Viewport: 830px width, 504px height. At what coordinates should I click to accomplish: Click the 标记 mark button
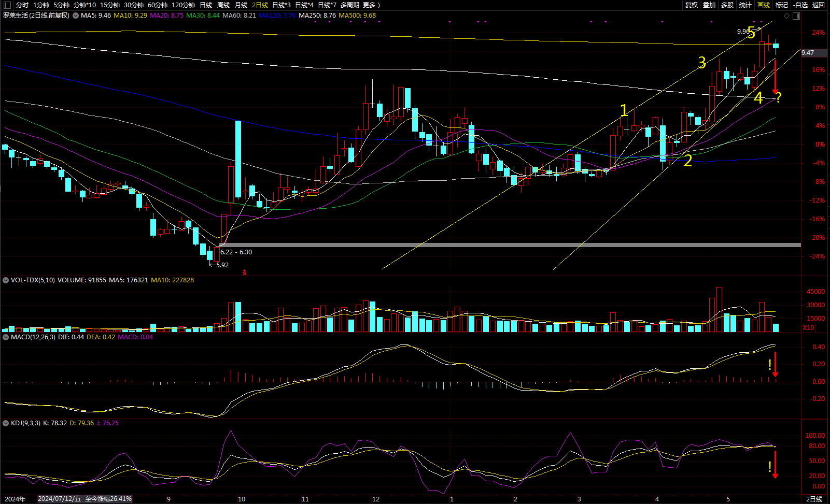[782, 5]
